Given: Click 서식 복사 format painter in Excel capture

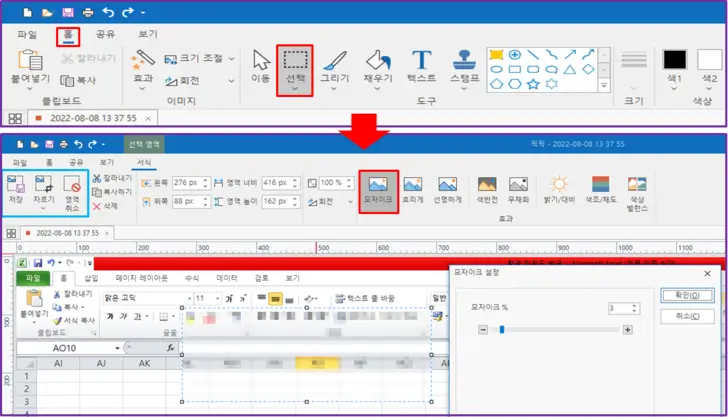Looking at the screenshot, I should 74,320.
